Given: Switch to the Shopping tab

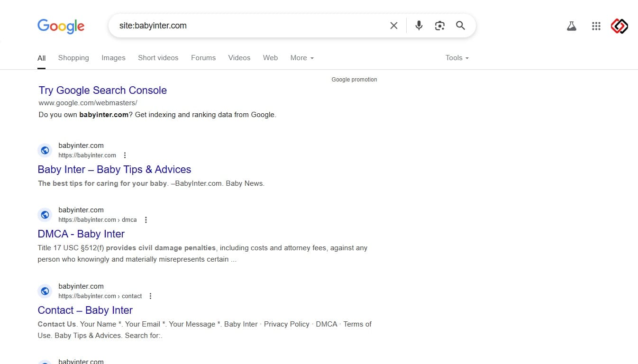Looking at the screenshot, I should pyautogui.click(x=73, y=58).
